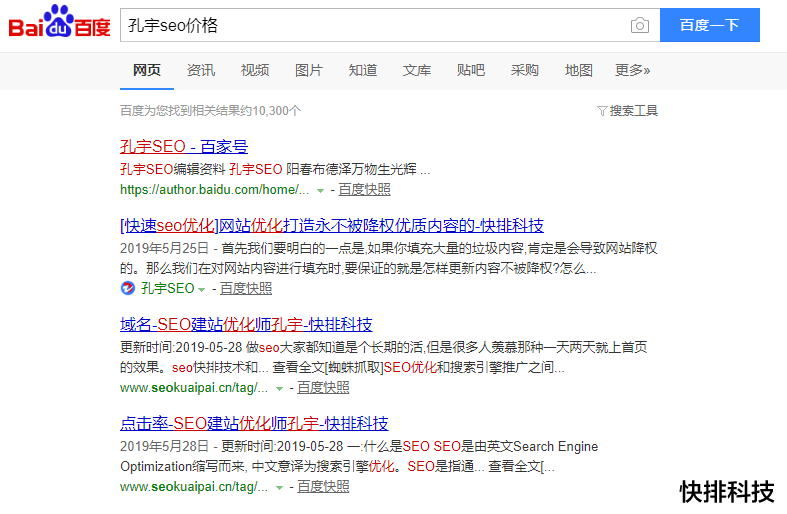Click the 百度一下 search button
This screenshot has height=514, width=787.
710,25
